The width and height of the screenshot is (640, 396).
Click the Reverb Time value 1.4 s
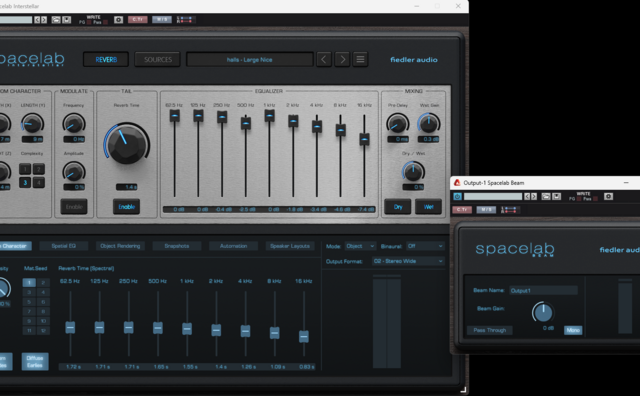pyautogui.click(x=127, y=187)
